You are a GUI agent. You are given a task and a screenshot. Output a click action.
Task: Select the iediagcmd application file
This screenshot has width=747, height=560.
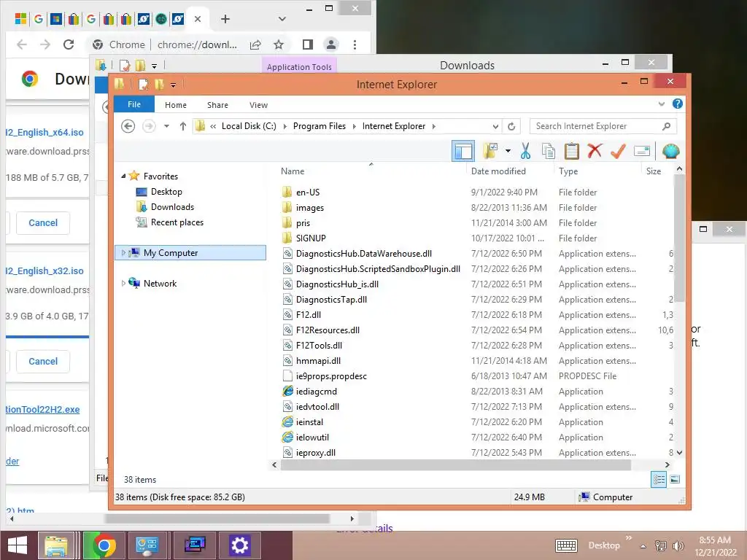tap(317, 392)
